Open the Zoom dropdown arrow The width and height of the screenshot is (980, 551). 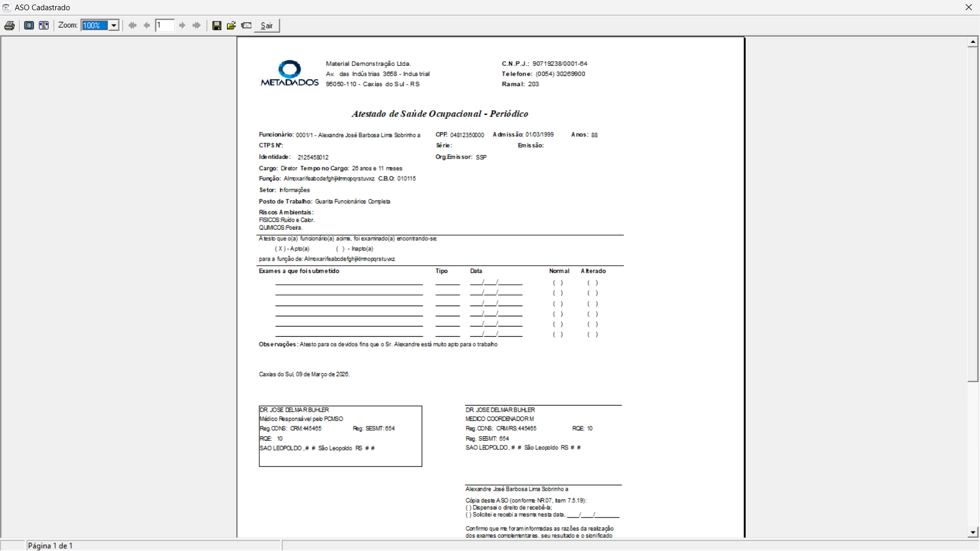[114, 26]
